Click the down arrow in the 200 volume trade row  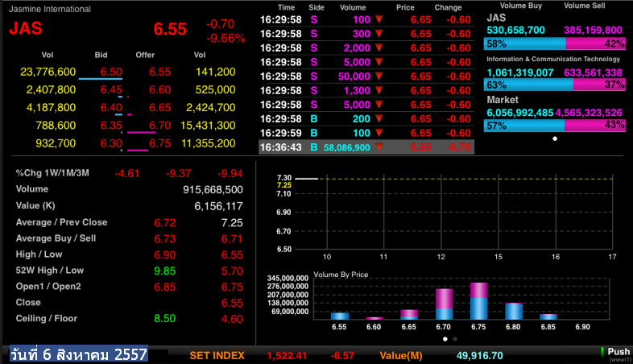pos(379,118)
